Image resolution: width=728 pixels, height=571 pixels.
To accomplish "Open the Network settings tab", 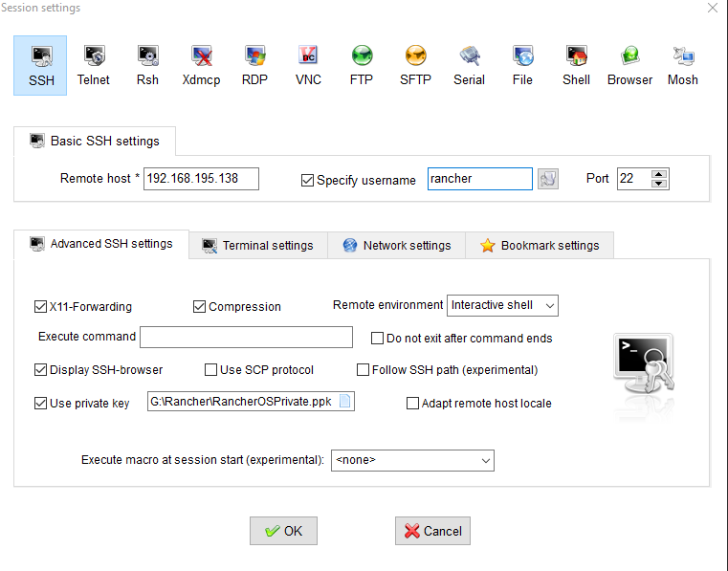I will coord(396,246).
